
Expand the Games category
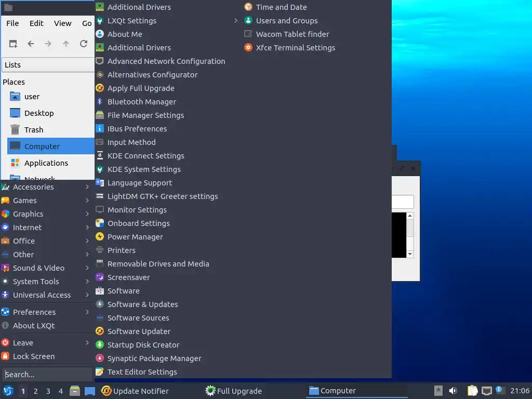pyautogui.click(x=46, y=200)
